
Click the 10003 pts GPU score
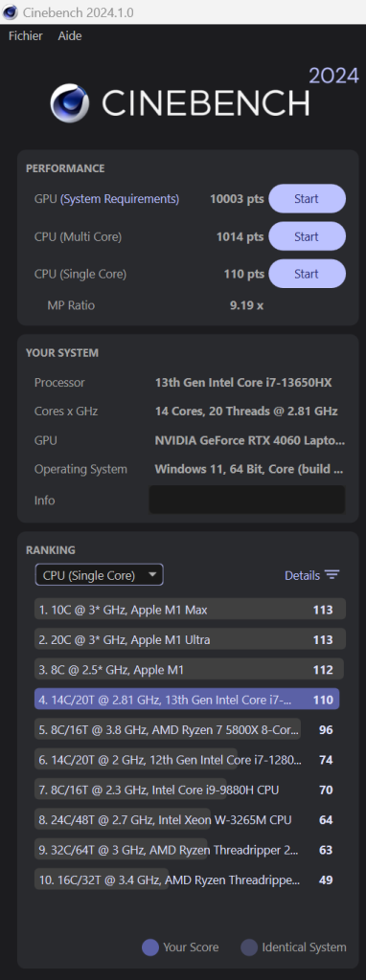237,199
